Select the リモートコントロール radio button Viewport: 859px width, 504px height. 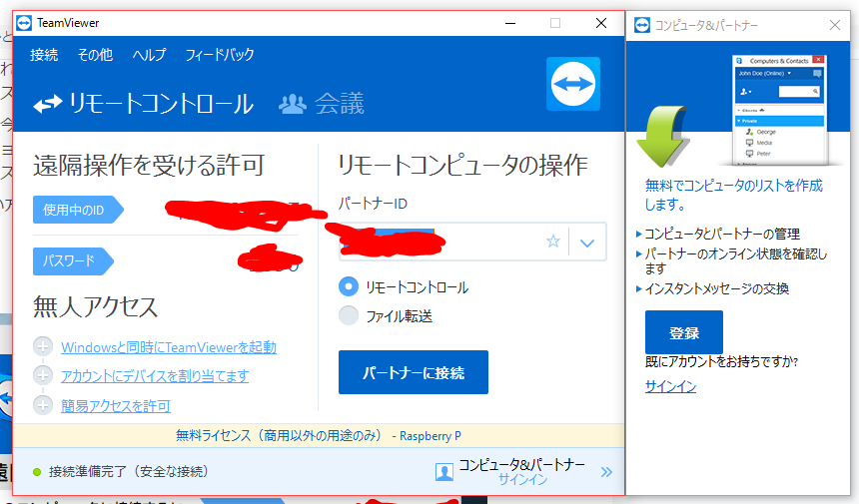click(x=349, y=286)
